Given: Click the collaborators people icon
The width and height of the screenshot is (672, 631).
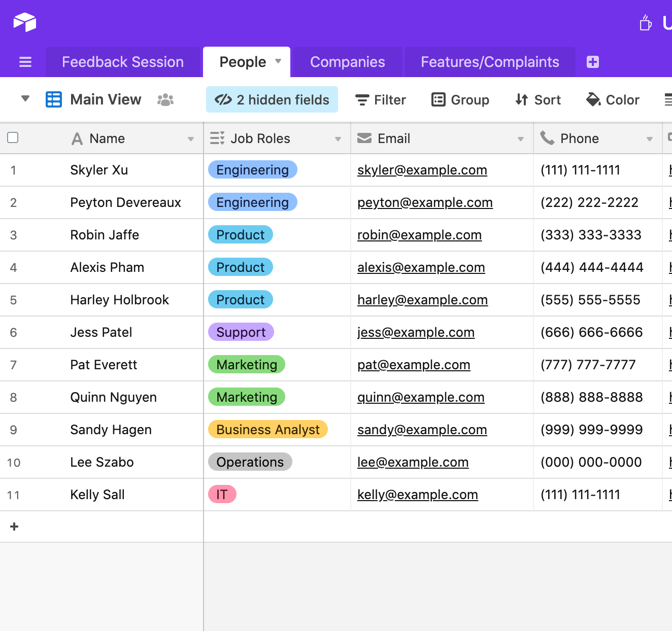Looking at the screenshot, I should tap(165, 100).
